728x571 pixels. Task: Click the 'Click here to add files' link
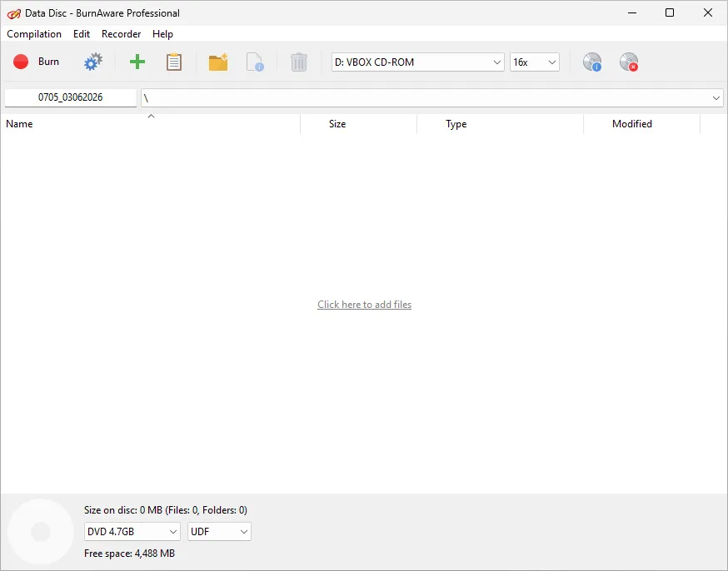[x=365, y=305]
